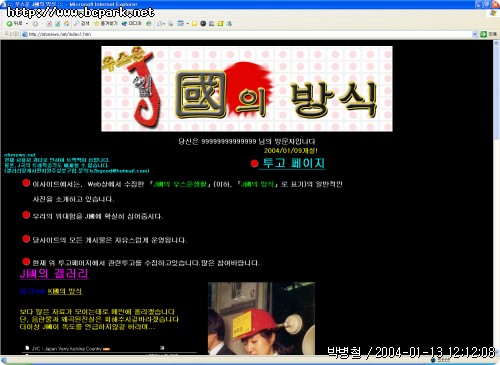Print the page with the printer icon
Screen dimensions: 500x365
(x=171, y=24)
